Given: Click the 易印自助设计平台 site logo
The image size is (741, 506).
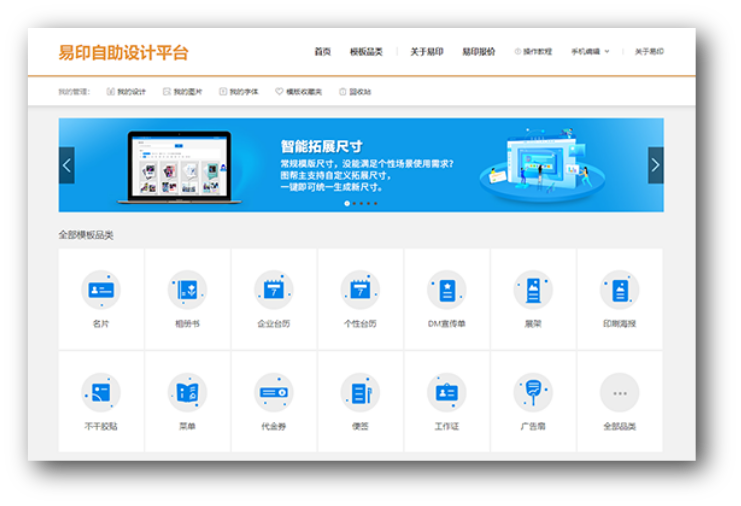Looking at the screenshot, I should (x=123, y=53).
